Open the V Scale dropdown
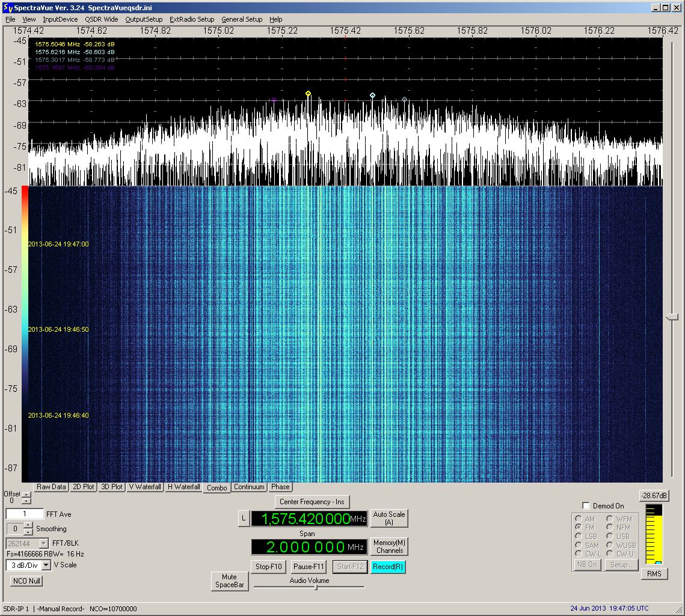Image resolution: width=685 pixels, height=616 pixels. click(45, 566)
